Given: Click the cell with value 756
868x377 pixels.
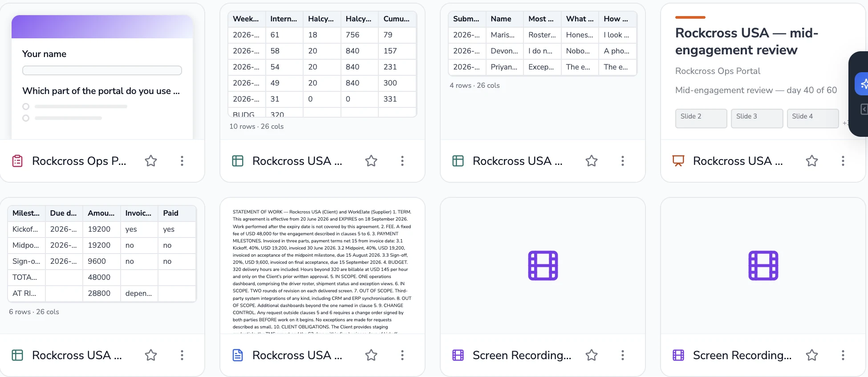Looking at the screenshot, I should [x=360, y=35].
